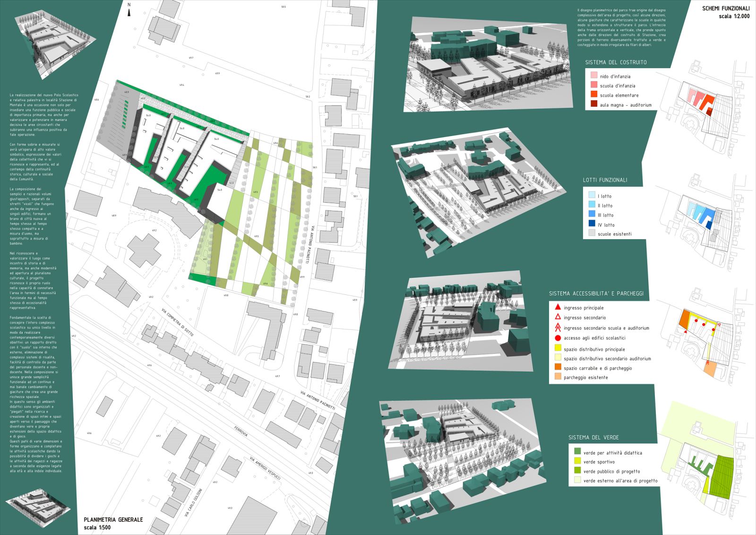Select the aula magna dark red swatch
The image size is (756, 535).
(593, 104)
